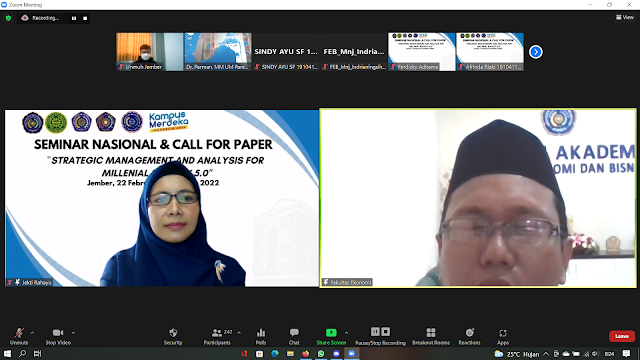
Task: Stop recording from the bottom toolbar
Action: pyautogui.click(x=386, y=331)
